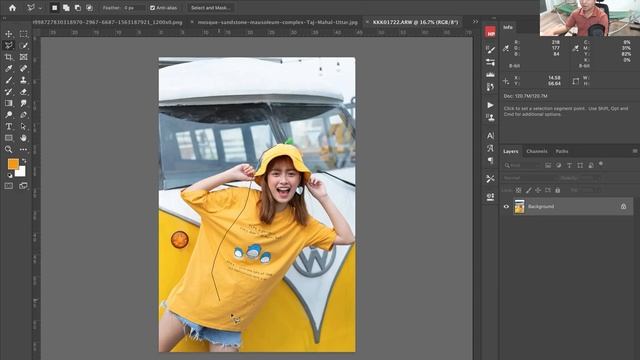The height and width of the screenshot is (360, 640).
Task: Click the Home icon in options bar
Action: pyautogui.click(x=12, y=7)
